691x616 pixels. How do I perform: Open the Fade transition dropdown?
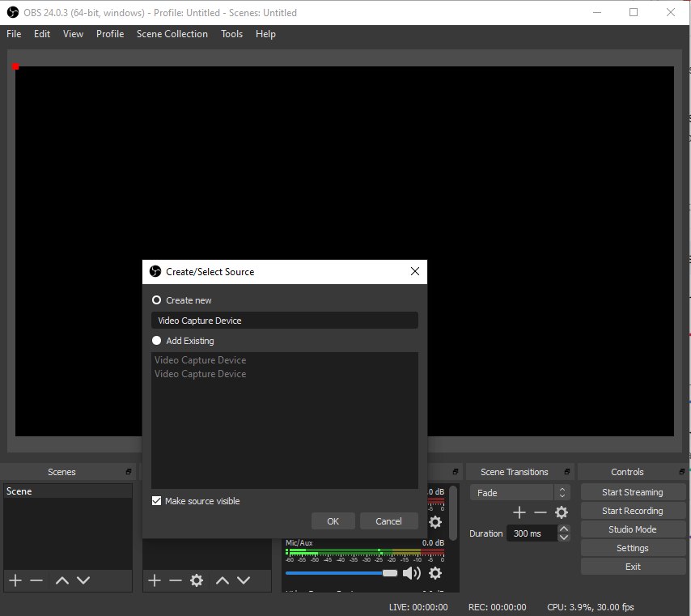(520, 492)
